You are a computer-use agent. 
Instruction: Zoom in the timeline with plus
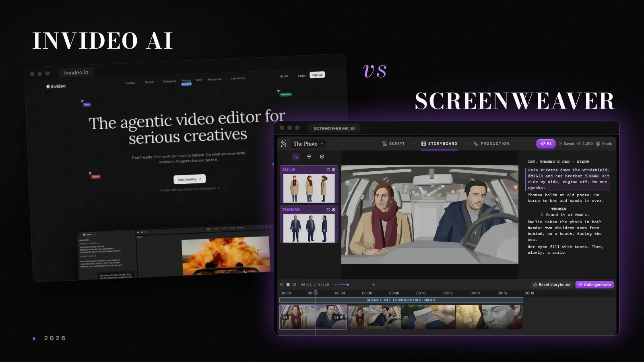374,285
